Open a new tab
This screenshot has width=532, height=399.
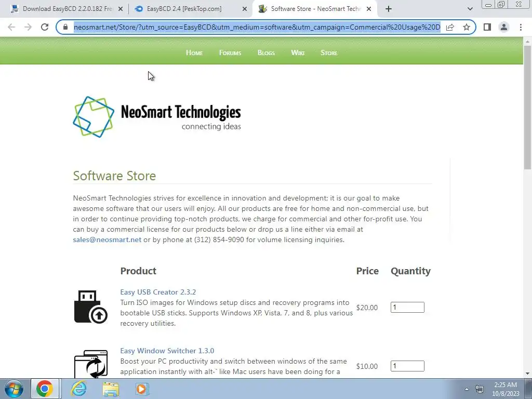(x=389, y=9)
